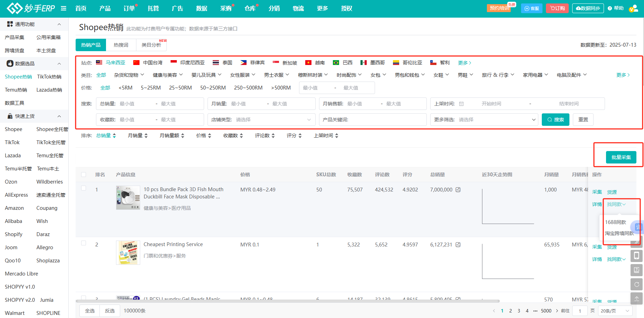The height and width of the screenshot is (318, 644).
Task: Click the 批量采集 button
Action: (621, 157)
